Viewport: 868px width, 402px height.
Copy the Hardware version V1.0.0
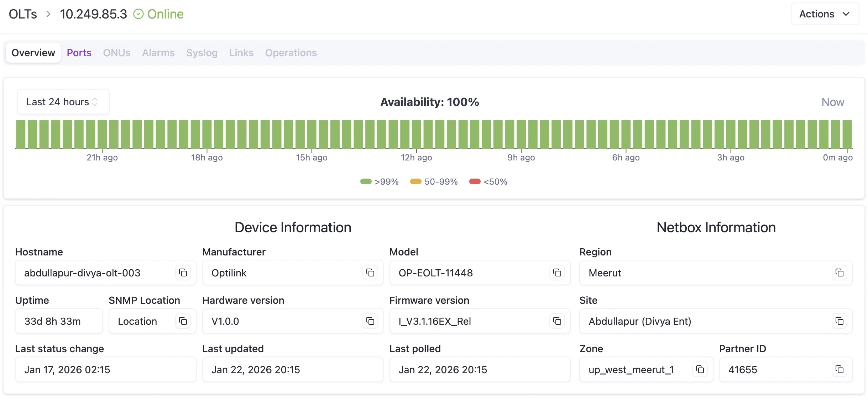click(370, 321)
